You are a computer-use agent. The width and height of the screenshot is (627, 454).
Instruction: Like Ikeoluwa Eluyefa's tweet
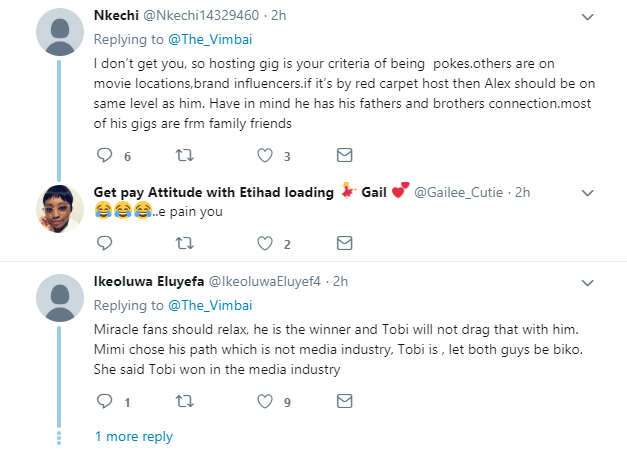click(265, 402)
